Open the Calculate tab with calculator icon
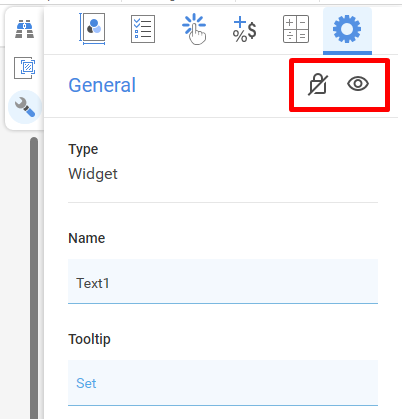The image size is (402, 419). click(296, 29)
